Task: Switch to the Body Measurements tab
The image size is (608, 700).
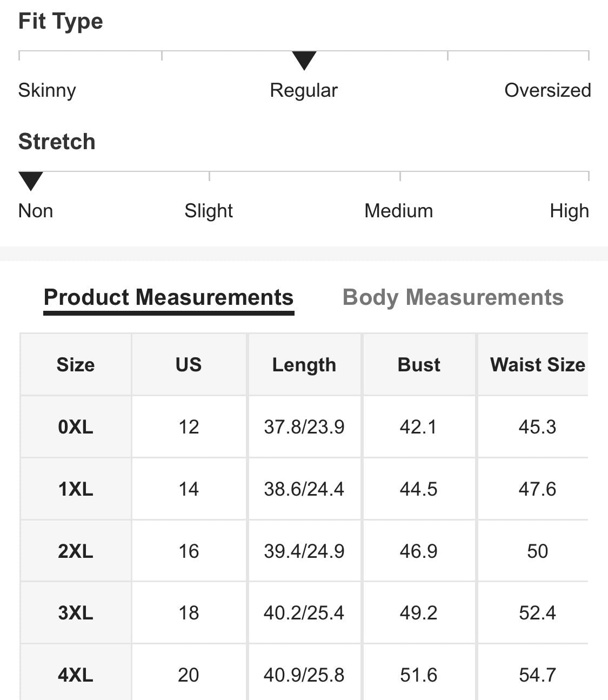Action: click(x=453, y=297)
